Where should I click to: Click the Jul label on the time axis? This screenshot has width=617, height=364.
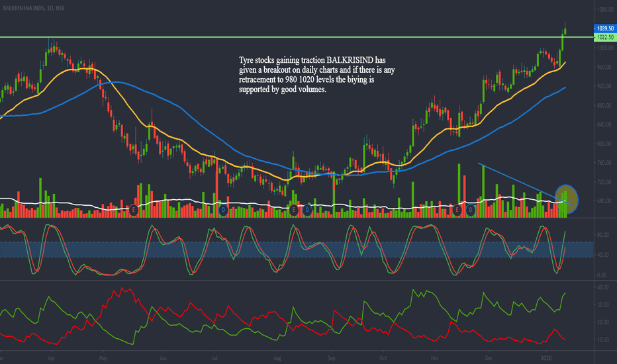[x=214, y=358]
